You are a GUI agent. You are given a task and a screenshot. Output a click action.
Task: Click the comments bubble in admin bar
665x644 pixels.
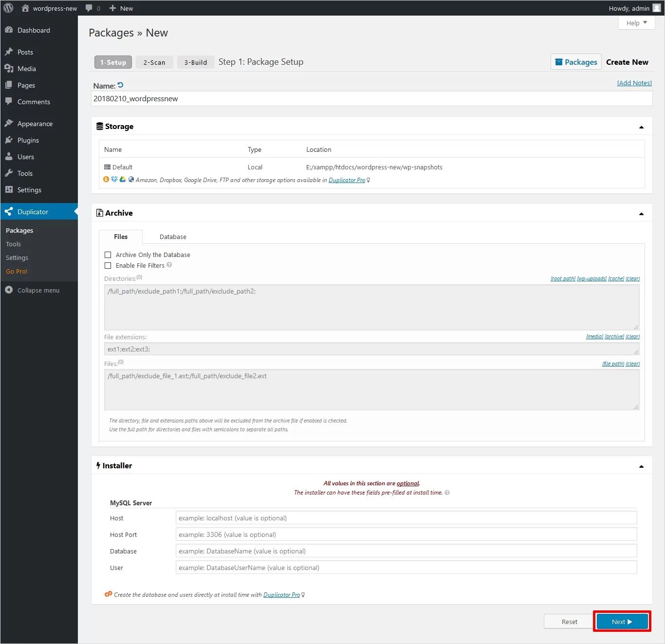coord(89,8)
